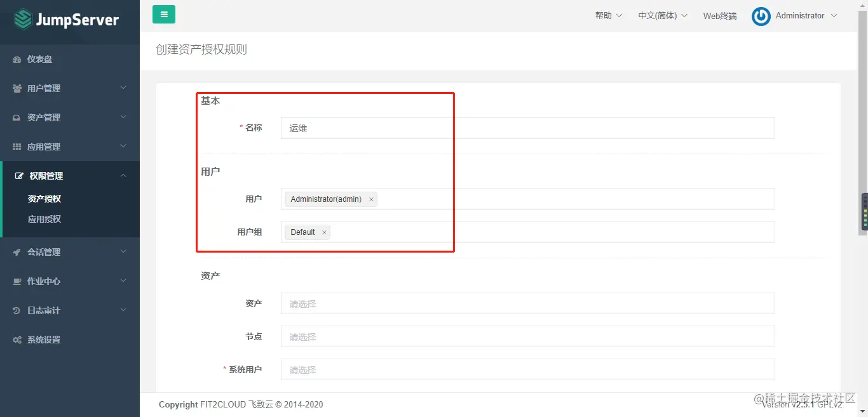Open 系统设置 in the sidebar
Screen dimensions: 868x417
[70, 340]
